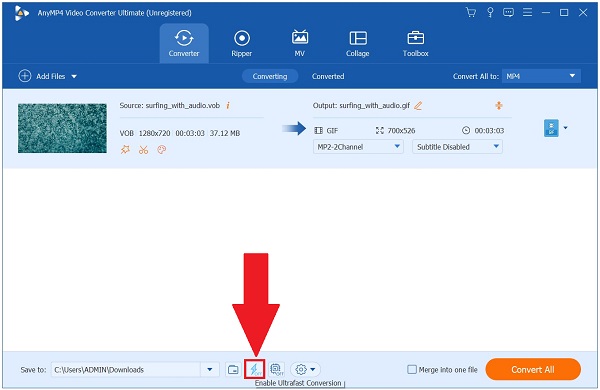Click the orange compress icon beside output
The height and width of the screenshot is (390, 600).
tap(499, 105)
